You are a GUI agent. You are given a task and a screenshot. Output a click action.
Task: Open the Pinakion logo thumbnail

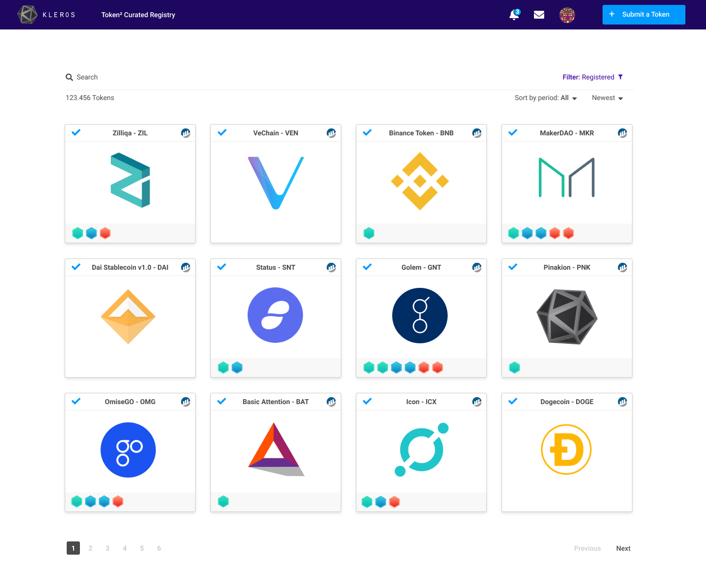[567, 317]
